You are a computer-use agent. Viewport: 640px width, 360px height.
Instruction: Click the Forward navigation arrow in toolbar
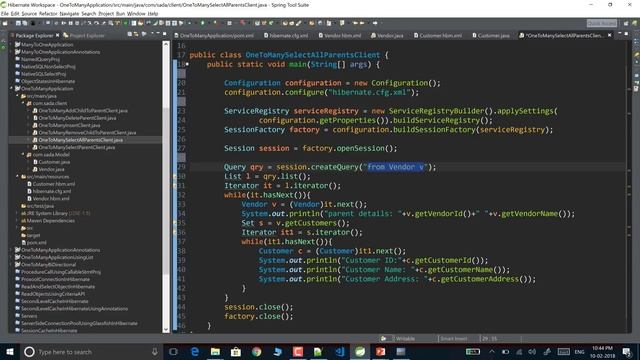tap(374, 23)
